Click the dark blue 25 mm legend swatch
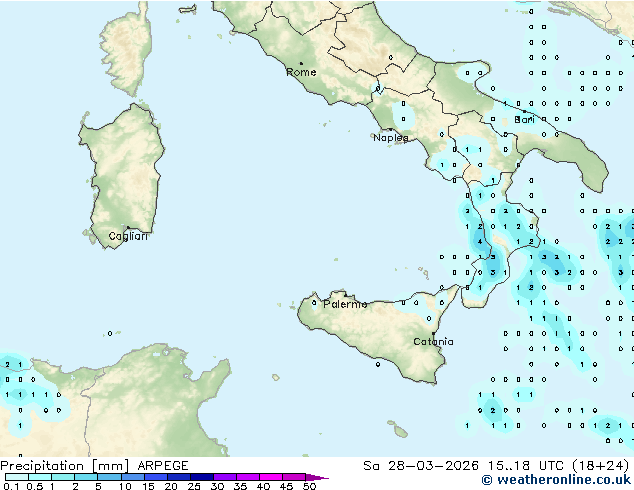Viewport: 634px width, 490px height. point(202,477)
